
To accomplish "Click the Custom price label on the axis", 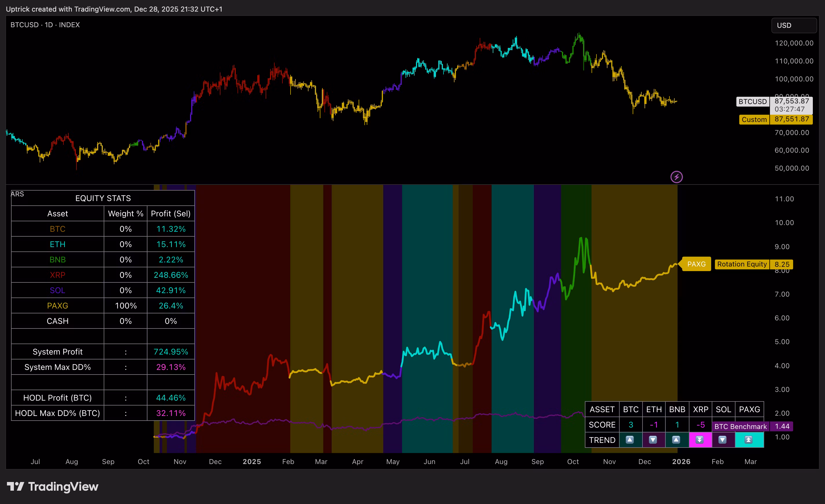I will coord(754,120).
